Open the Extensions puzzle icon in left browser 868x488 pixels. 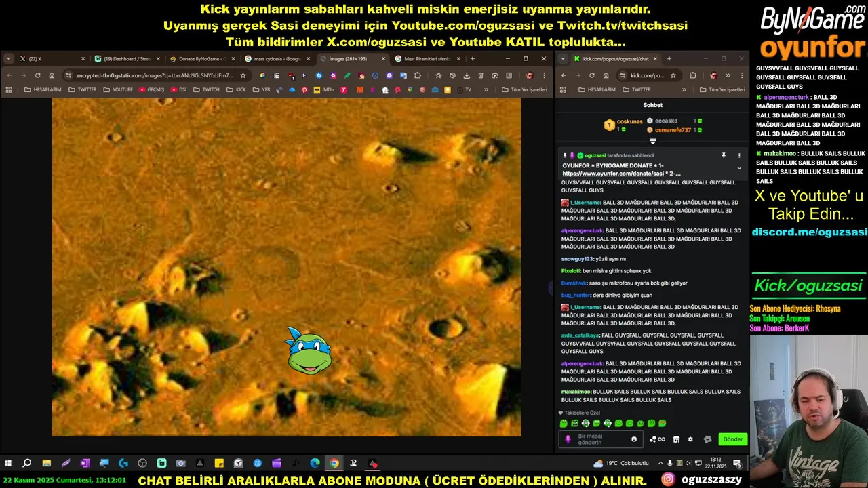pos(418,75)
